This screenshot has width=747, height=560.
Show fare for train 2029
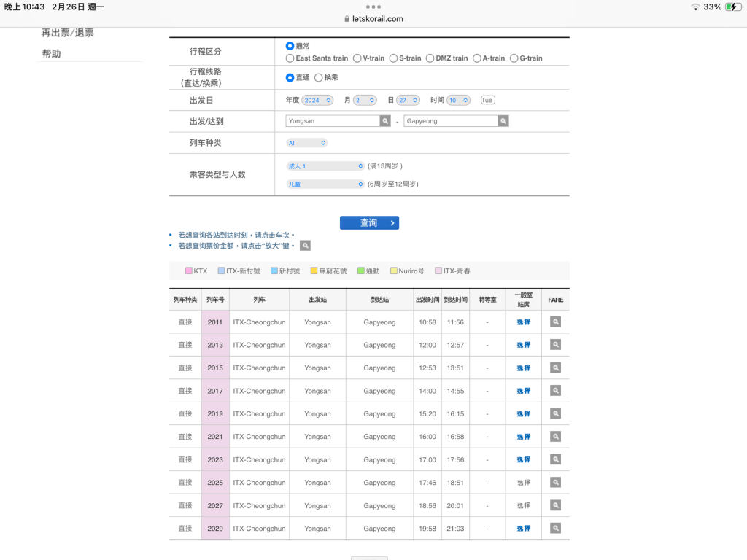(555, 528)
